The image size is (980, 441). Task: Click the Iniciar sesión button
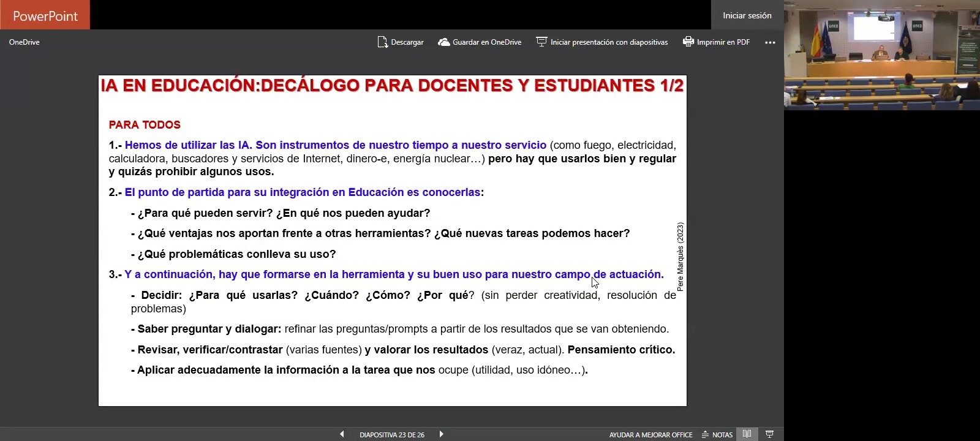tap(747, 15)
